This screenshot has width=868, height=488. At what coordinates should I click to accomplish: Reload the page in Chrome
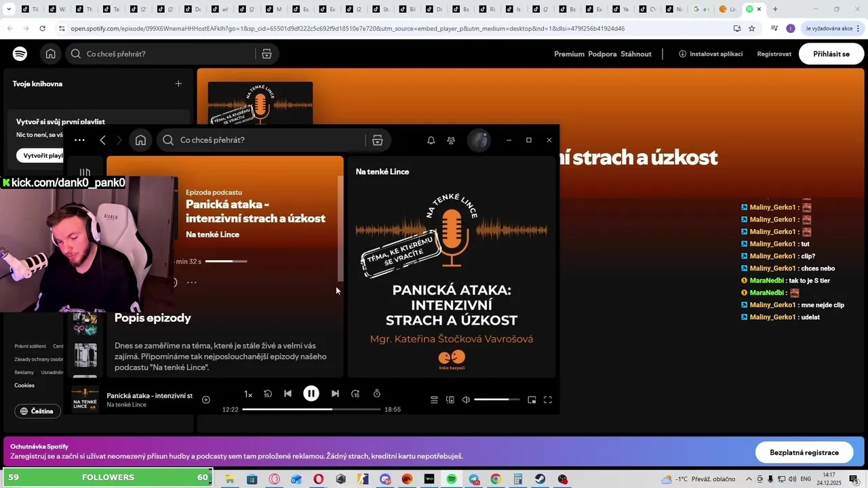click(x=42, y=28)
